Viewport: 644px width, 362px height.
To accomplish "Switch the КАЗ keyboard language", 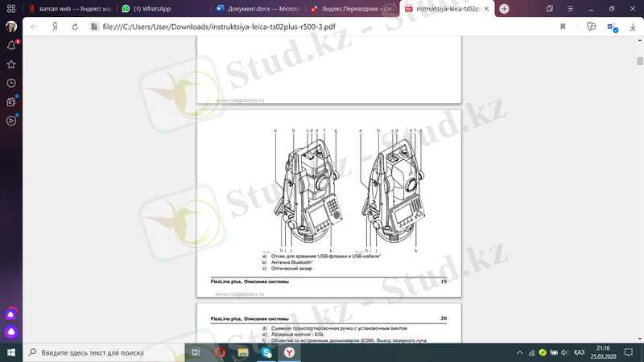I will [579, 352].
